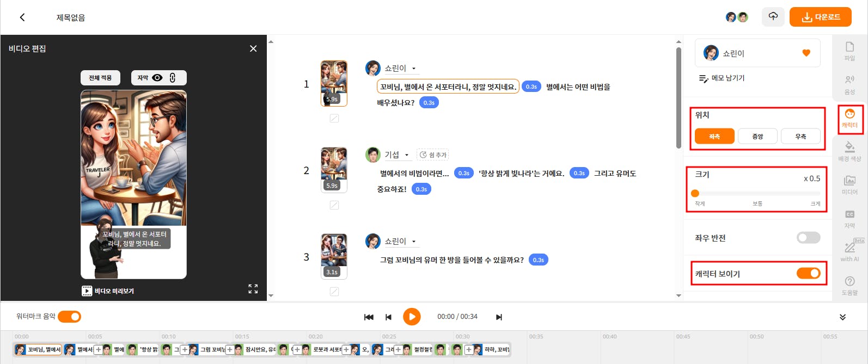Select scene 2 thumbnail
Image resolution: width=868 pixels, height=364 pixels.
pos(334,170)
